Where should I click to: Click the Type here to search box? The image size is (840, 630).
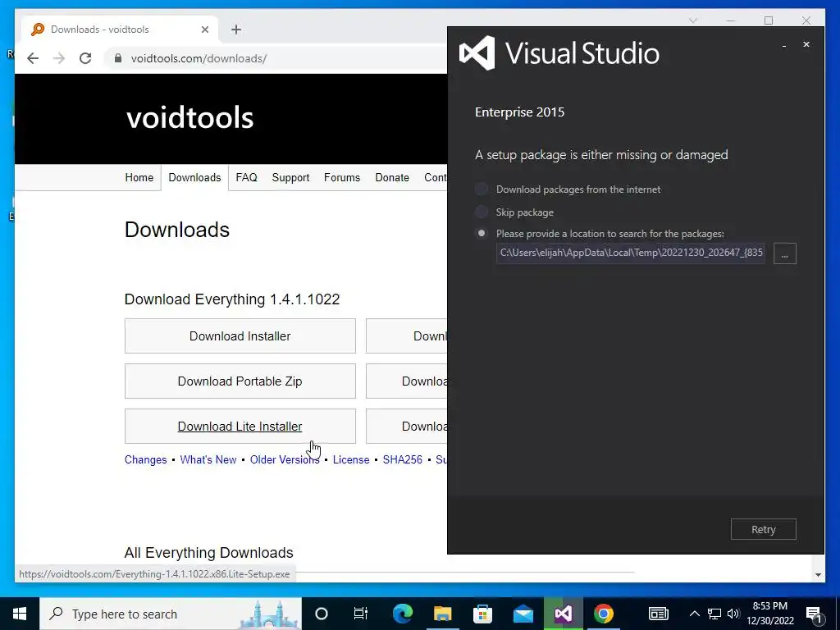(x=171, y=614)
